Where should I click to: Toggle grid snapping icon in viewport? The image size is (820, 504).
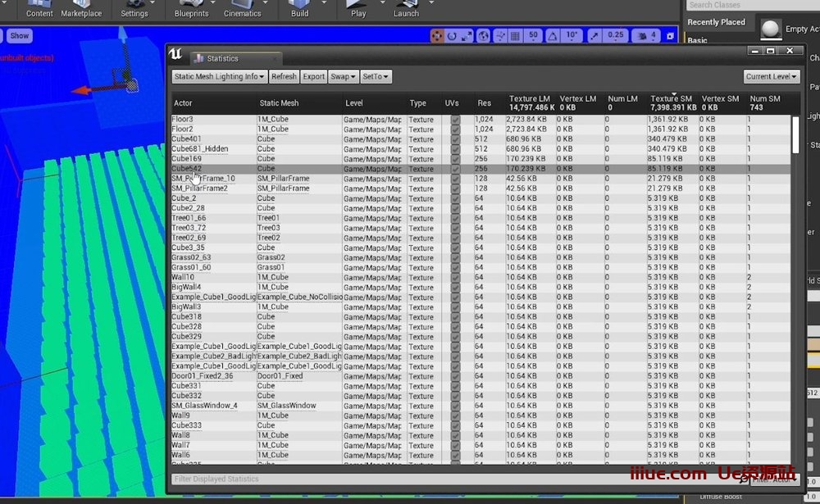coord(515,36)
